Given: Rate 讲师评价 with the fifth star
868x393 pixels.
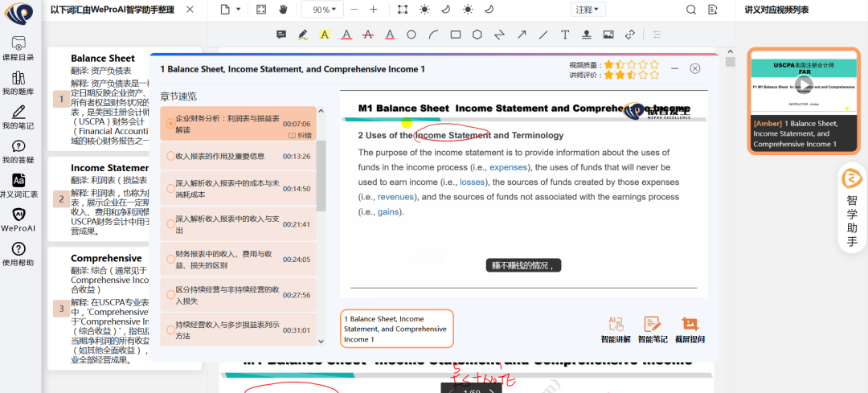Looking at the screenshot, I should (655, 75).
